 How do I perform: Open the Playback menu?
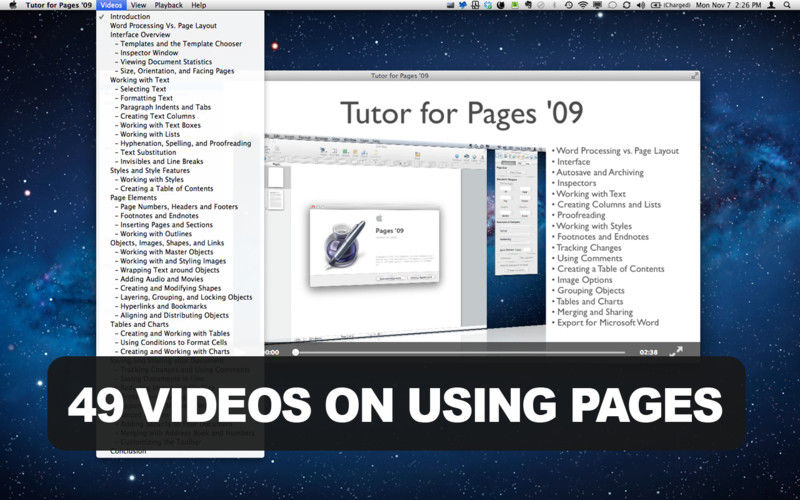point(168,5)
